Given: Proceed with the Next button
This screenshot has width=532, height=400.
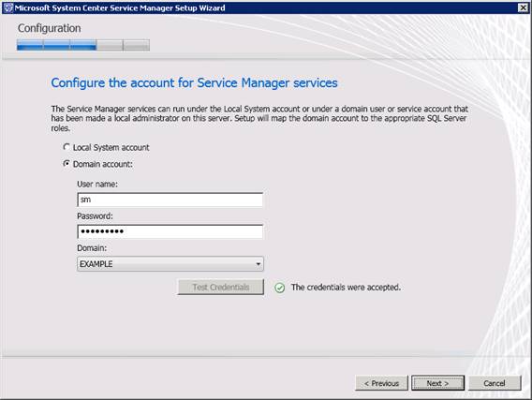Looking at the screenshot, I should tap(437, 383).
